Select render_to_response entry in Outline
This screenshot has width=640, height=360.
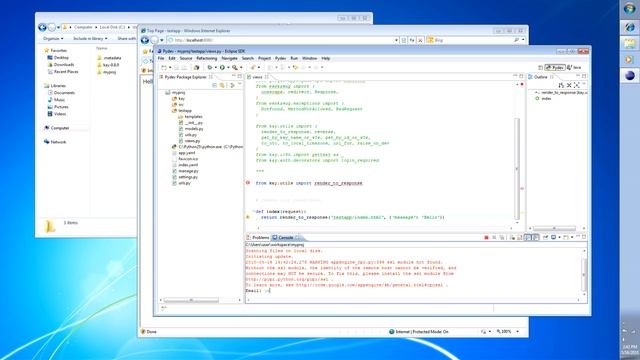click(x=561, y=93)
